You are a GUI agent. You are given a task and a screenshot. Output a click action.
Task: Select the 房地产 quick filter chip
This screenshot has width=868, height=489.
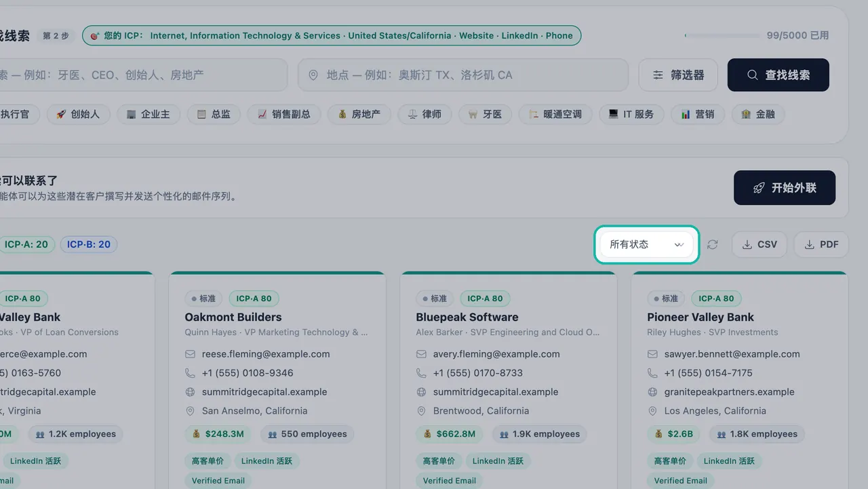[x=359, y=114]
